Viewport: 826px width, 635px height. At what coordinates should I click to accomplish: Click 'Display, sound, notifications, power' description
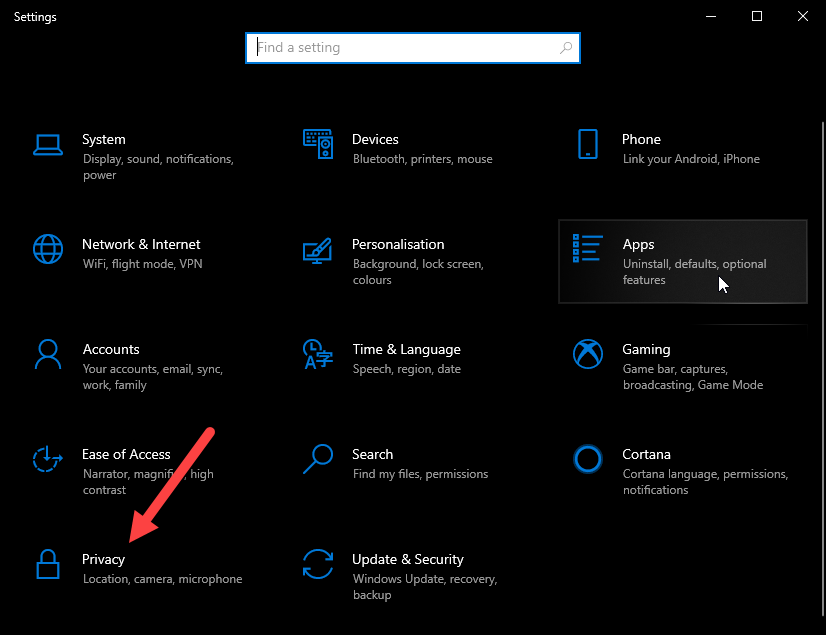coord(158,167)
